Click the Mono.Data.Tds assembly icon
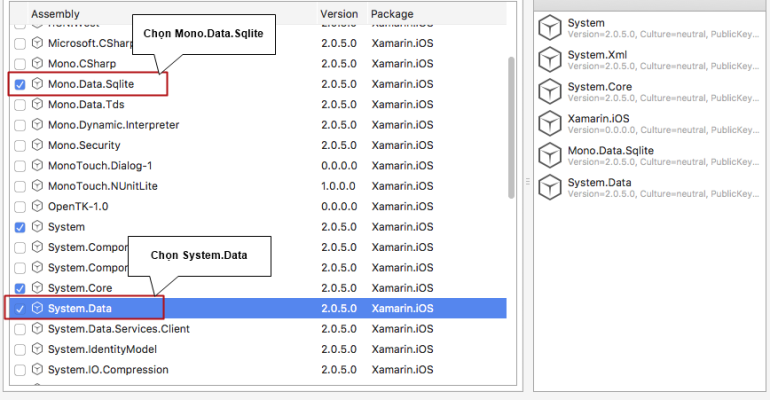 (x=37, y=104)
